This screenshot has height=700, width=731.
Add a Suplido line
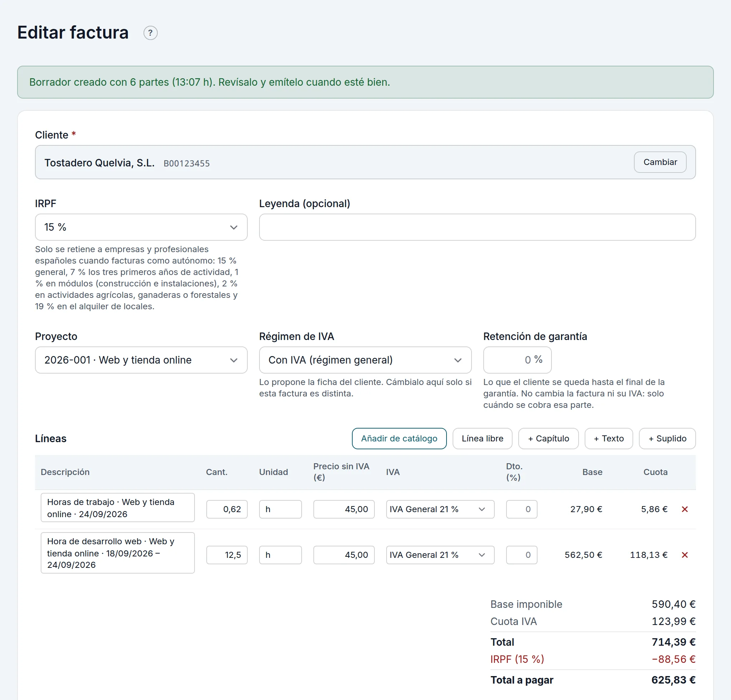pos(667,439)
